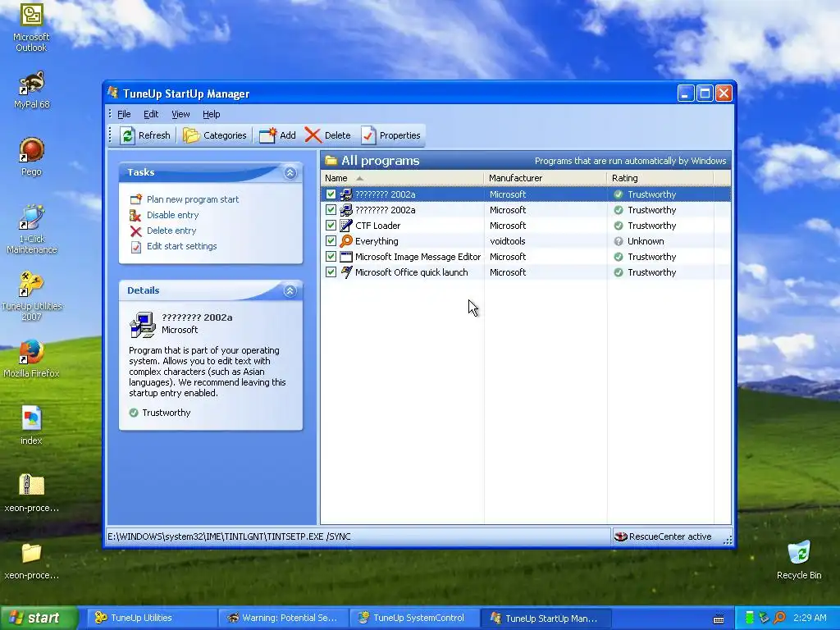Image resolution: width=840 pixels, height=630 pixels.
Task: Maximize the TuneUp StartUp Manager window
Action: coord(705,94)
